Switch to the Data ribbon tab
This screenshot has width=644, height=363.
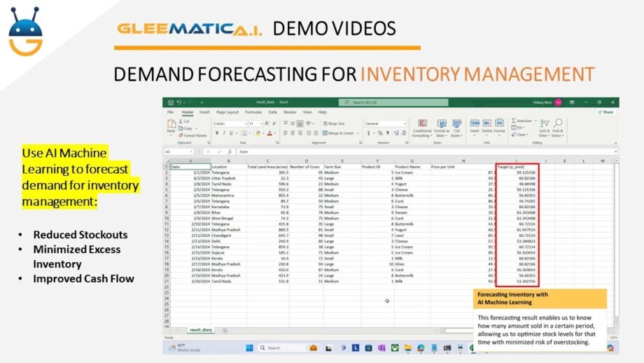[272, 112]
